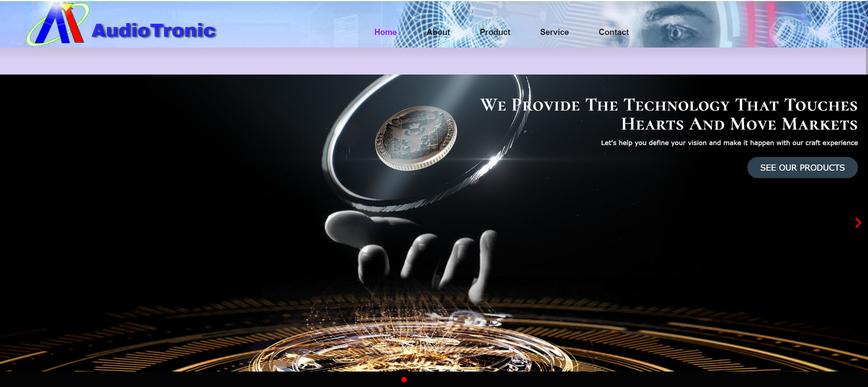This screenshot has width=868, height=387.
Task: Go to the About page
Action: pyautogui.click(x=438, y=32)
